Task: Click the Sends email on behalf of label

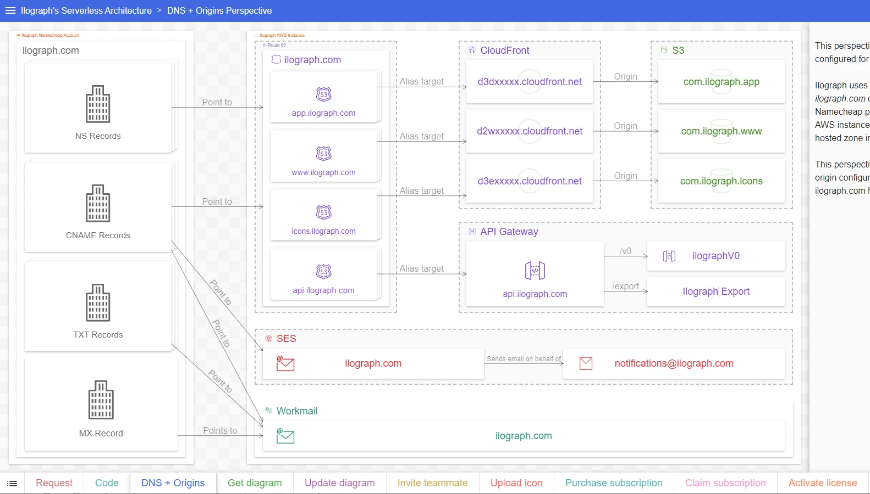Action: click(524, 359)
